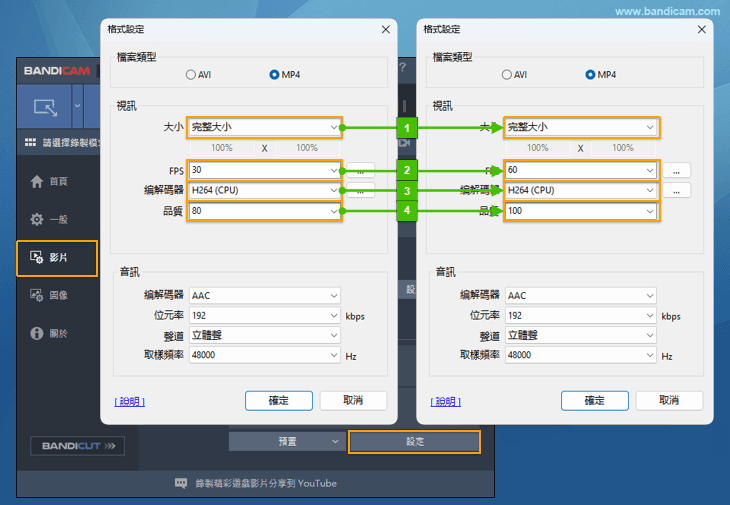Select MP4 file type in right dialog
Viewport: 730px width, 505px height.
601,74
